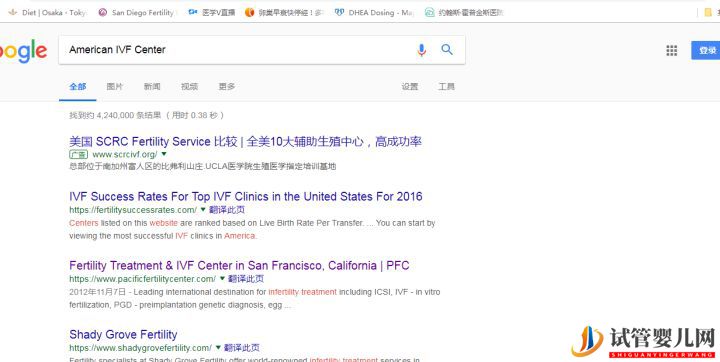Click the www.scrcivf.org/ green URL
Image resolution: width=720 pixels, height=362 pixels.
[x=125, y=154]
